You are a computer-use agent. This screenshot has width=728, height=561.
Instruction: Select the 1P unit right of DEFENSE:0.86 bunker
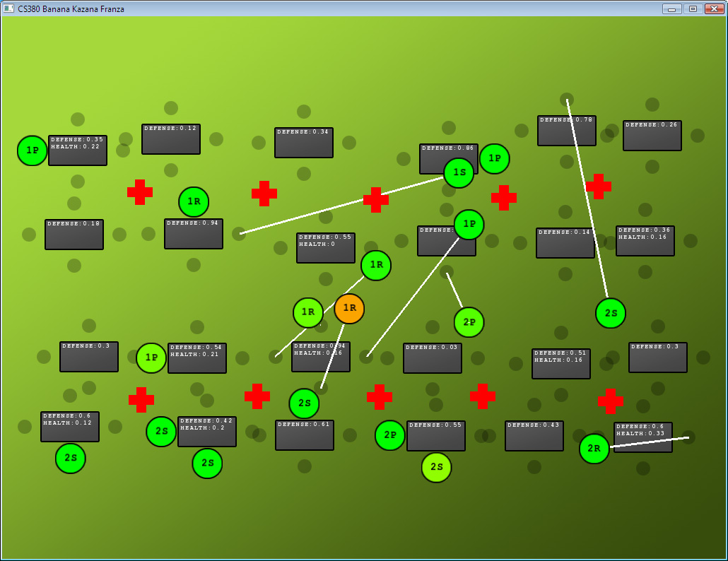coord(495,159)
